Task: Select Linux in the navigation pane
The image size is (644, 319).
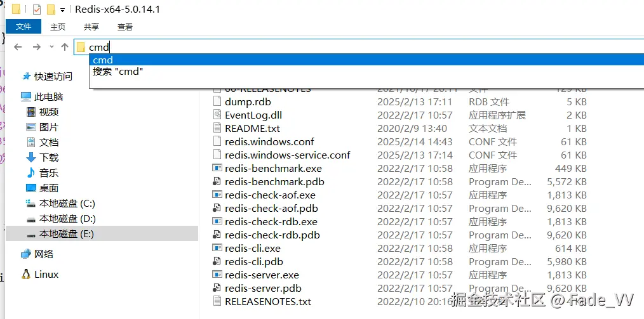Action: coord(46,275)
